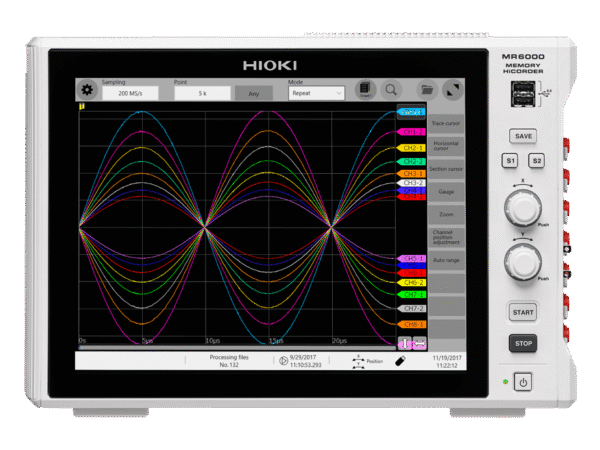Screen dimensions: 600x450
Task: Open settings with the gear icon
Action: click(x=87, y=90)
